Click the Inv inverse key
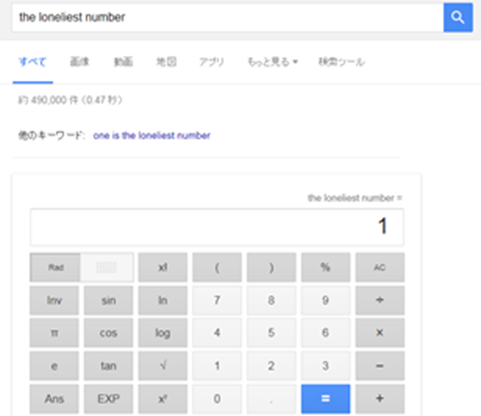Screen dimensions: 481x416 tap(54, 300)
